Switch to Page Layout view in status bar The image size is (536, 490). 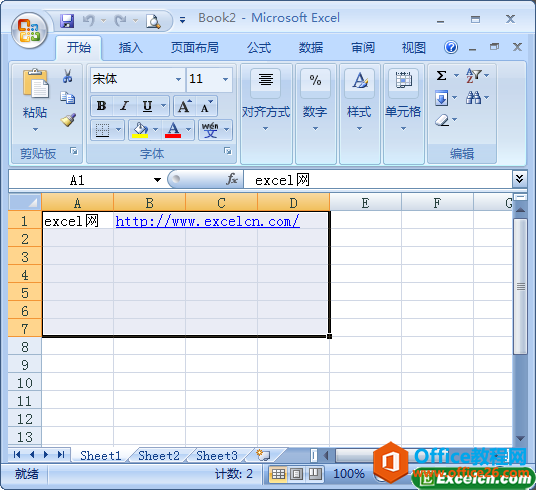[x=296, y=474]
